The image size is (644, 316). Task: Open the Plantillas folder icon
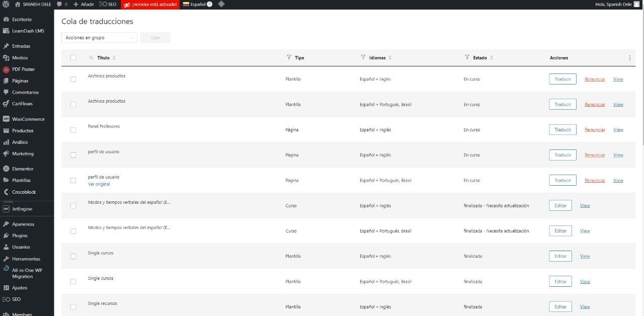click(x=6, y=180)
